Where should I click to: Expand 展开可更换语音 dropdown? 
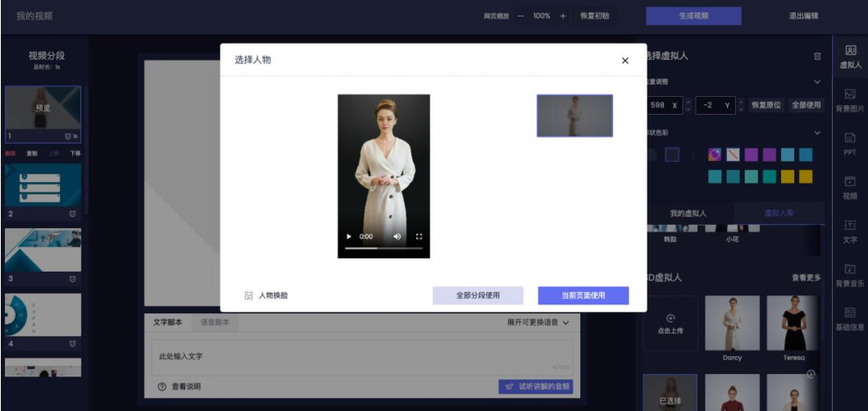click(x=538, y=322)
